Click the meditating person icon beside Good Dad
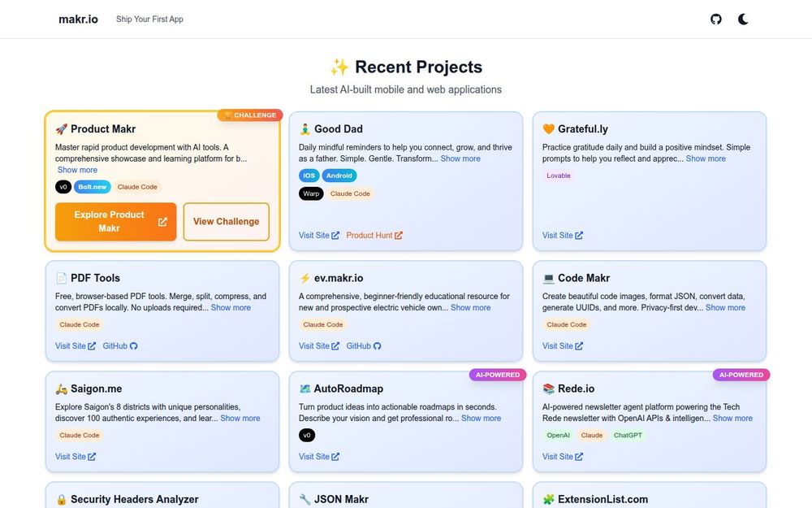Viewport: 812px width, 508px height. (x=305, y=129)
